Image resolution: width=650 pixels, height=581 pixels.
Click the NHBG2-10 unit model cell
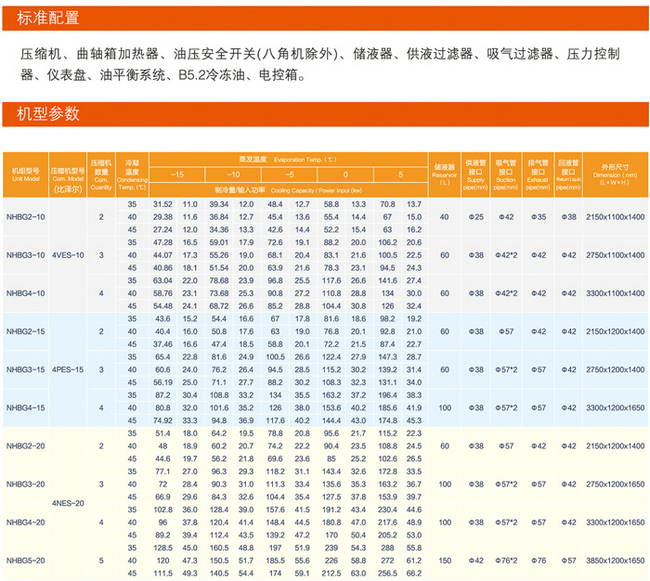tap(25, 216)
